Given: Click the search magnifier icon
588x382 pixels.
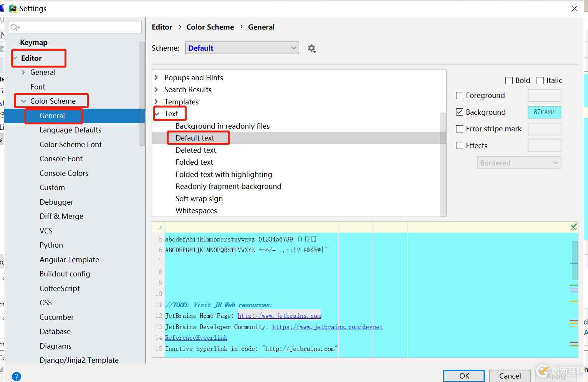Looking at the screenshot, I should pyautogui.click(x=15, y=27).
